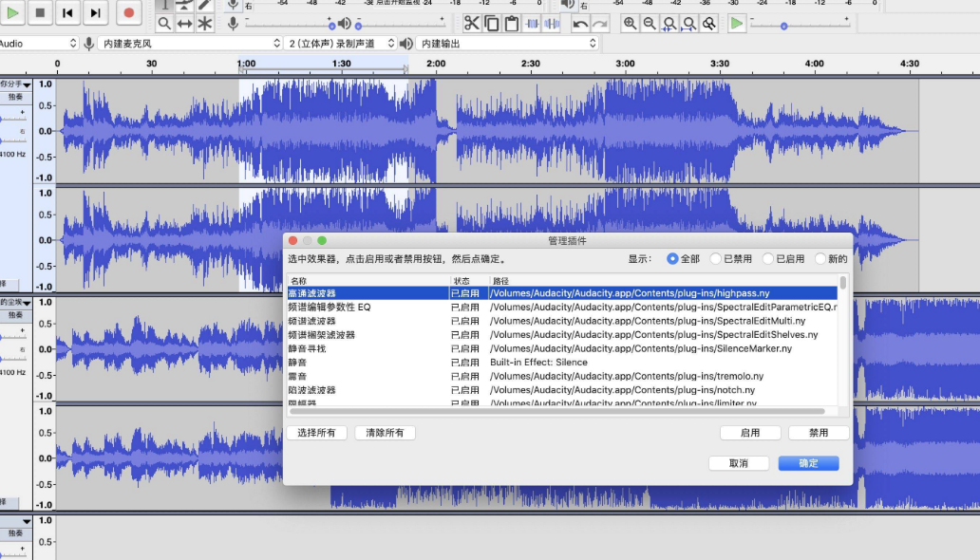Select the 频谱编辑参数性 EQ plugin row

pyautogui.click(x=562, y=307)
